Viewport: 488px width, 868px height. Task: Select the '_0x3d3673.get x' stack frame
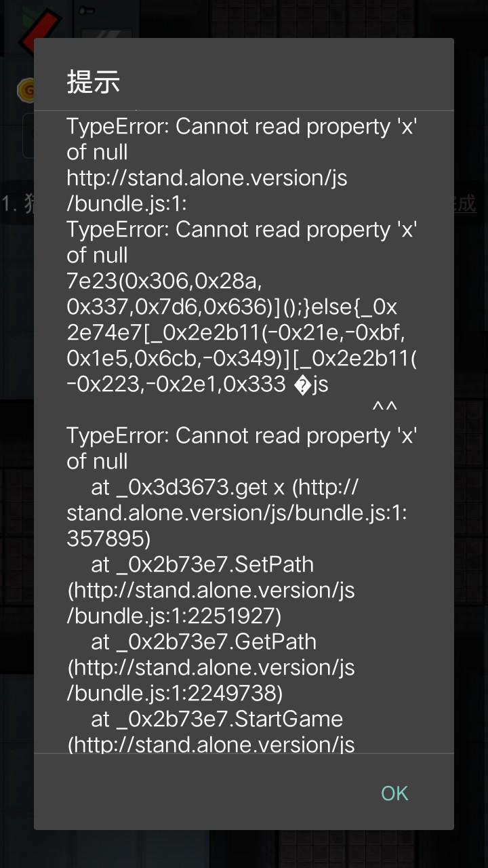click(237, 513)
